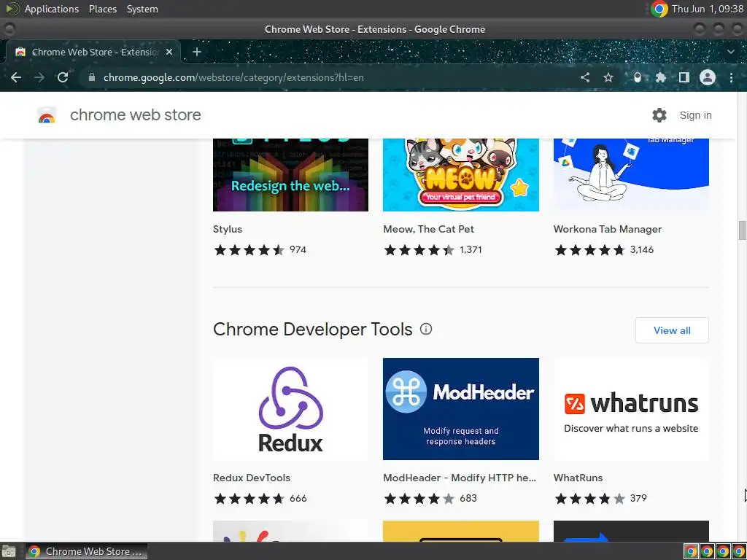Click the clock showing Thu Jun 1, 09:38
Image resolution: width=747 pixels, height=560 pixels.
tap(708, 9)
